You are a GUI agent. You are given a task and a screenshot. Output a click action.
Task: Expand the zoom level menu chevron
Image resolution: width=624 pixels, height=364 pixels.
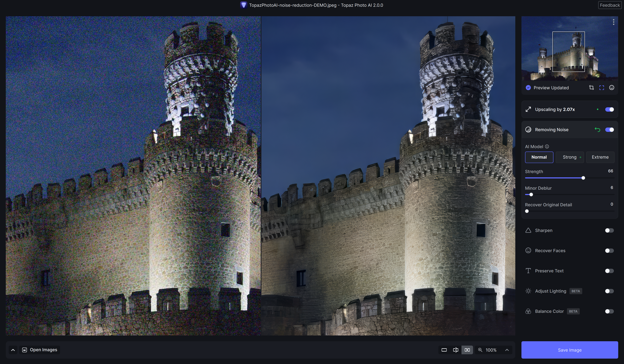pos(507,350)
